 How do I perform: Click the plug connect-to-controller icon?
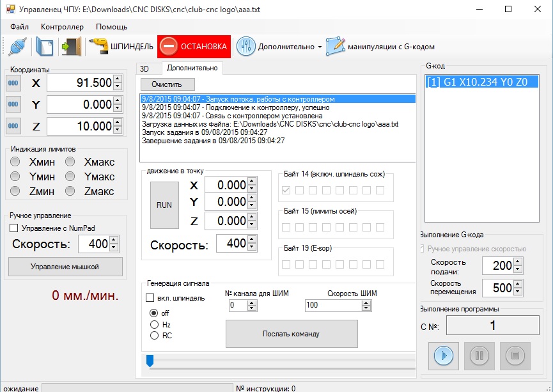pyautogui.click(x=18, y=46)
